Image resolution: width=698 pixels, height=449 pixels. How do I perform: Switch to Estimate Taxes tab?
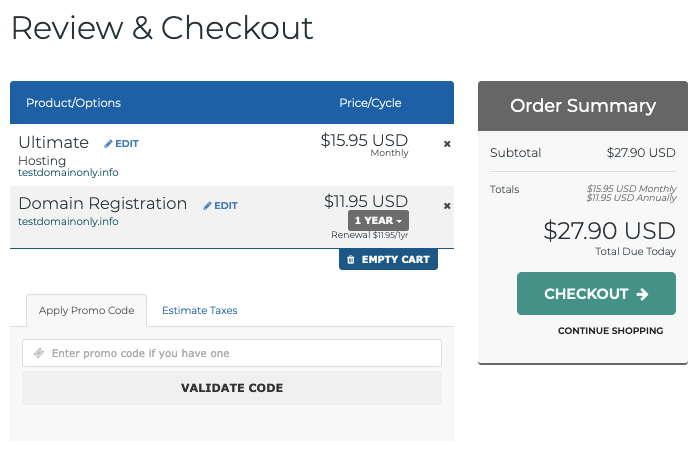(x=199, y=310)
